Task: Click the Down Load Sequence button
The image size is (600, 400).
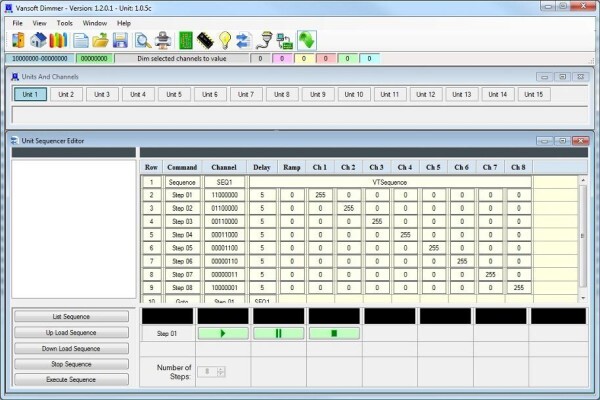Action: [x=71, y=349]
